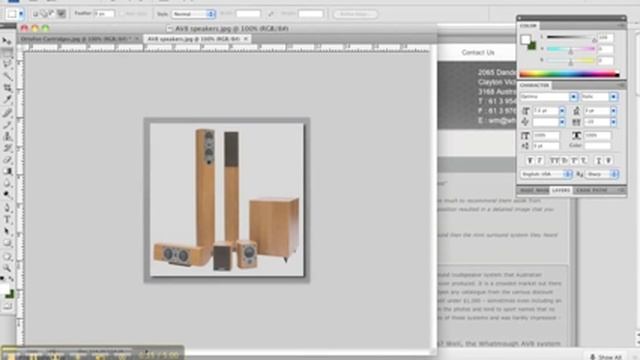
Task: Select the Eraser tool
Action: tap(7, 160)
